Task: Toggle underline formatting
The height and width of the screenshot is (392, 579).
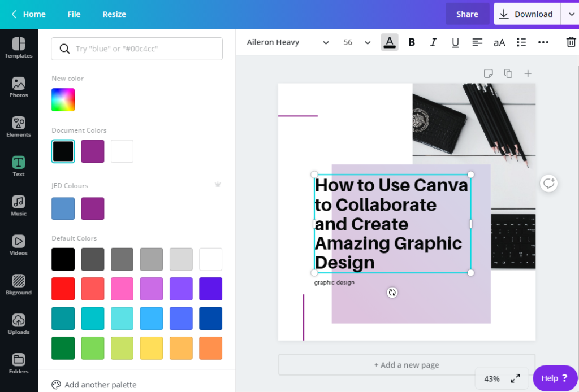Action: pos(455,42)
